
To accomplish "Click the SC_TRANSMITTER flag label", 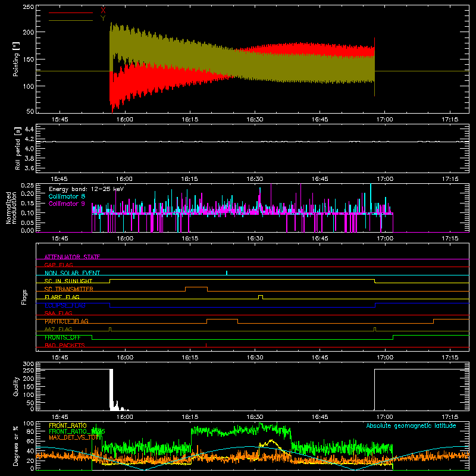I will pos(68,289).
